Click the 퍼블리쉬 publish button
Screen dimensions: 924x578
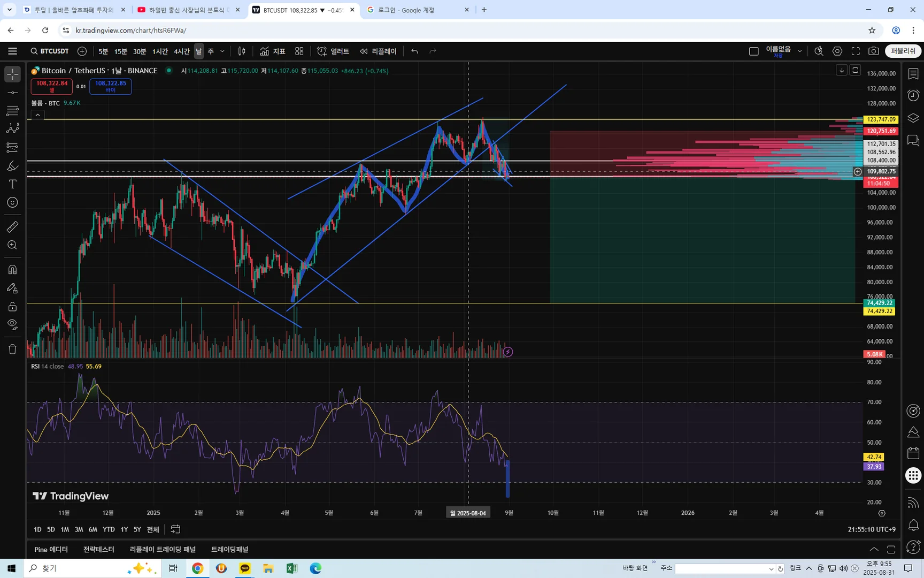pyautogui.click(x=903, y=51)
